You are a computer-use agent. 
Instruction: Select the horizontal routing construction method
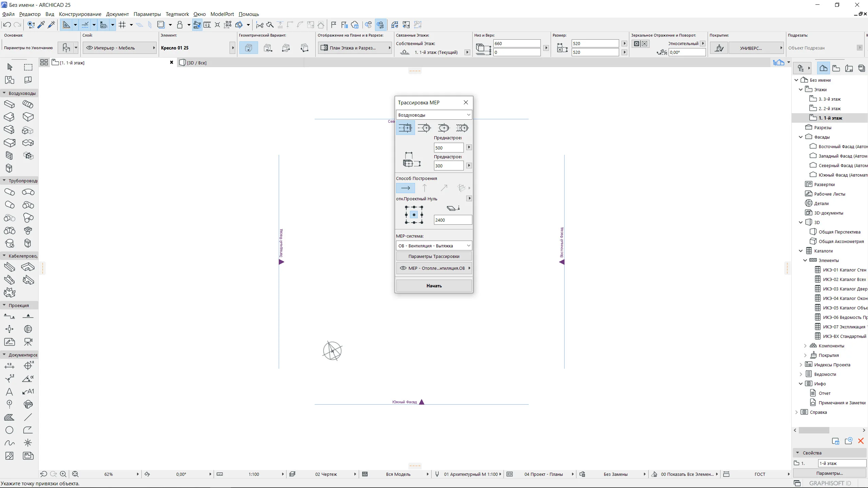click(x=405, y=188)
